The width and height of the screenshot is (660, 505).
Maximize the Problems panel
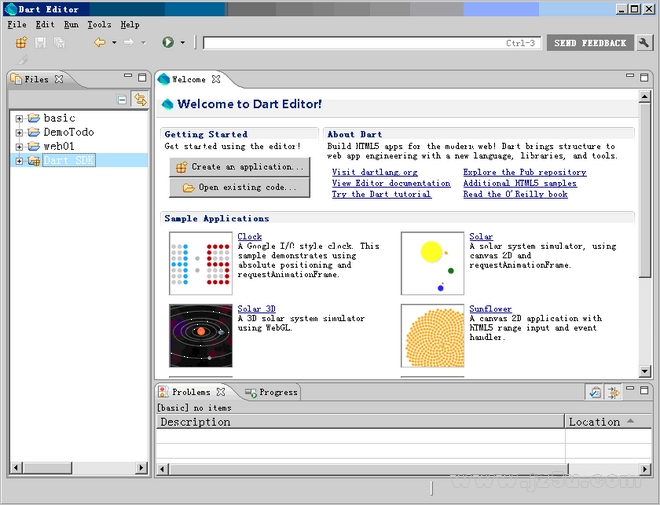(x=644, y=390)
